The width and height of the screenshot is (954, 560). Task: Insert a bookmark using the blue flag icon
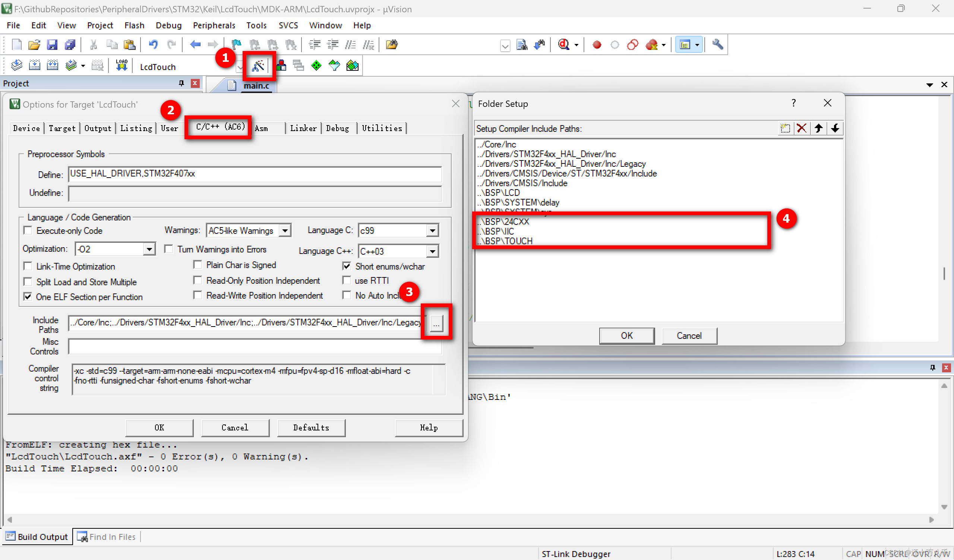pos(236,45)
